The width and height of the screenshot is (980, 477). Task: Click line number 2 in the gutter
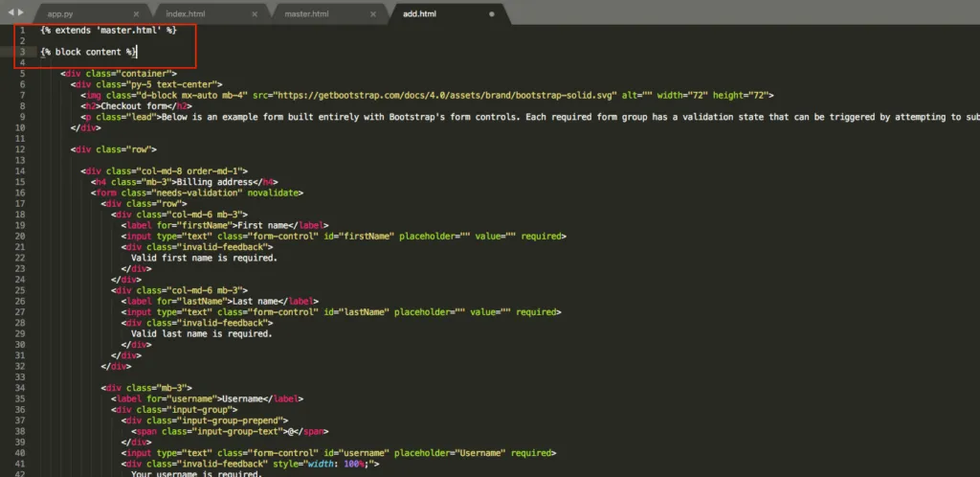click(x=23, y=40)
